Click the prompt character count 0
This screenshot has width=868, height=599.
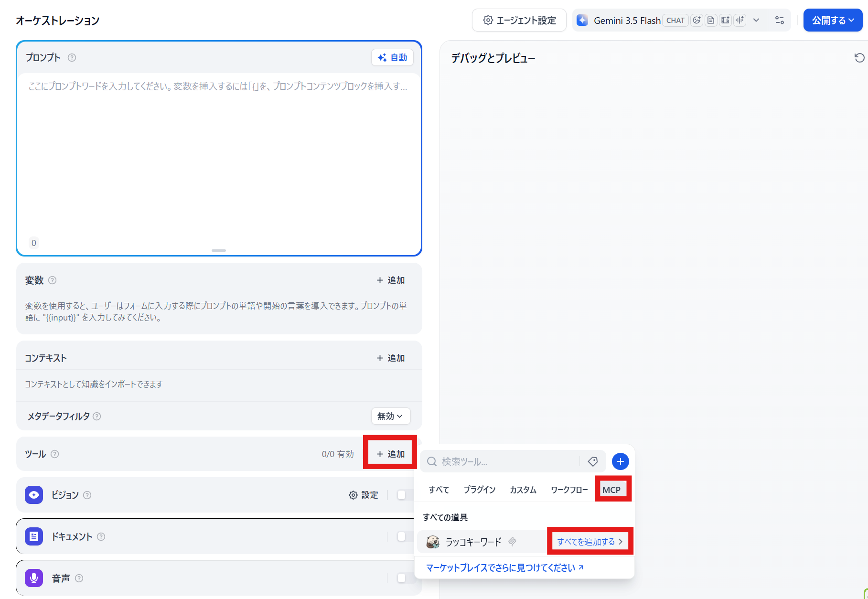[x=34, y=243]
